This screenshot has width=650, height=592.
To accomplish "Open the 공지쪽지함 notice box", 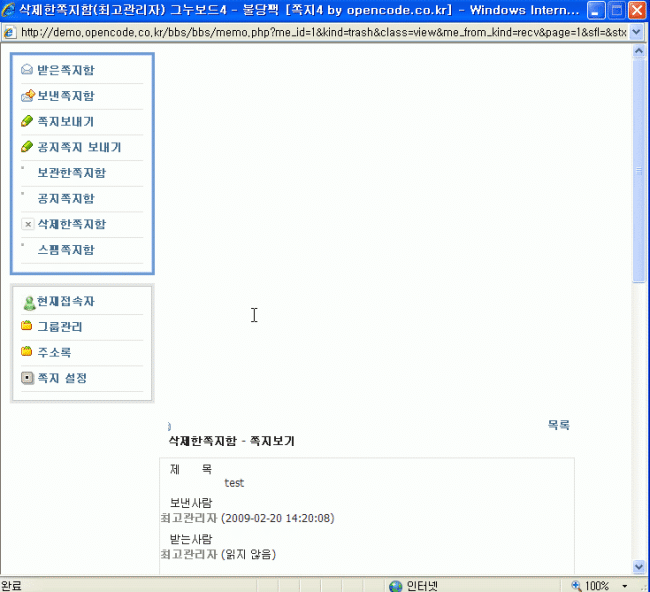I will click(x=66, y=199).
